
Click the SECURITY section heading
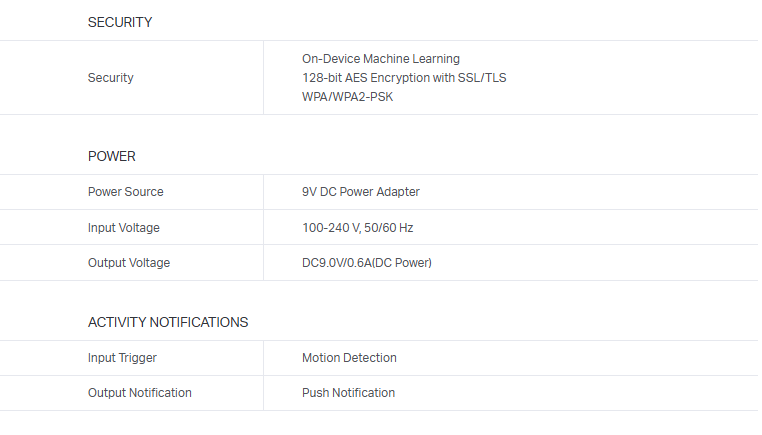coord(120,22)
